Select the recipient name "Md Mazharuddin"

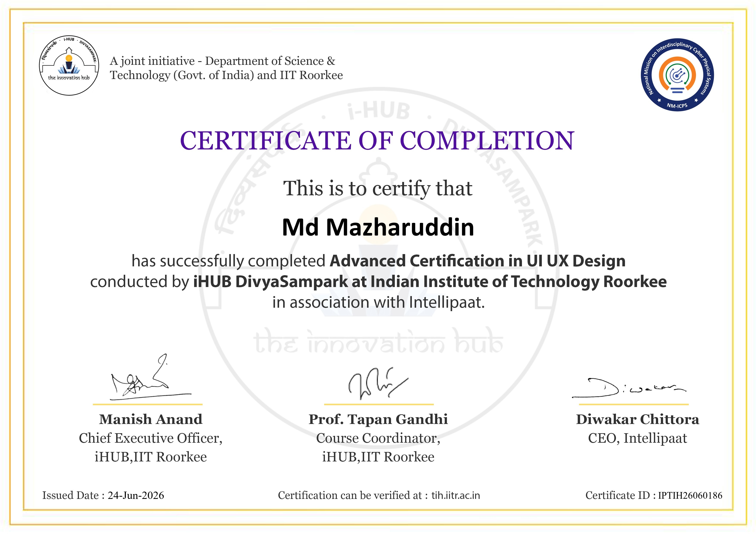pyautogui.click(x=378, y=227)
